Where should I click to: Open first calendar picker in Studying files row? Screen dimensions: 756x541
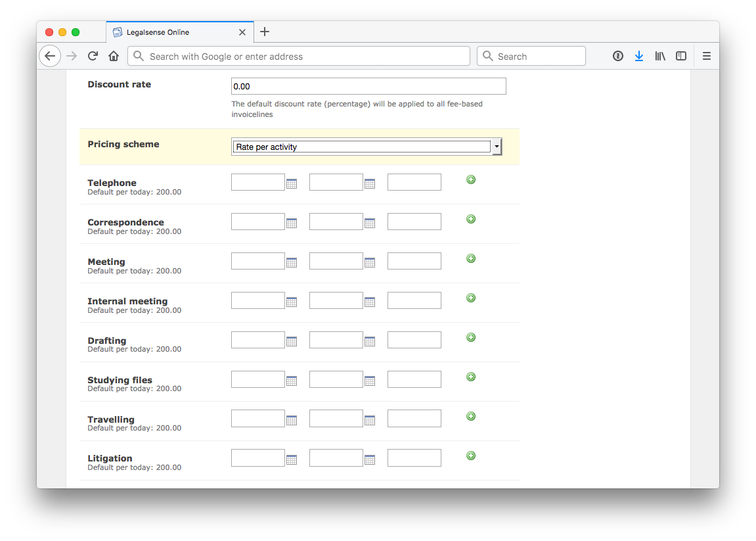click(x=291, y=381)
